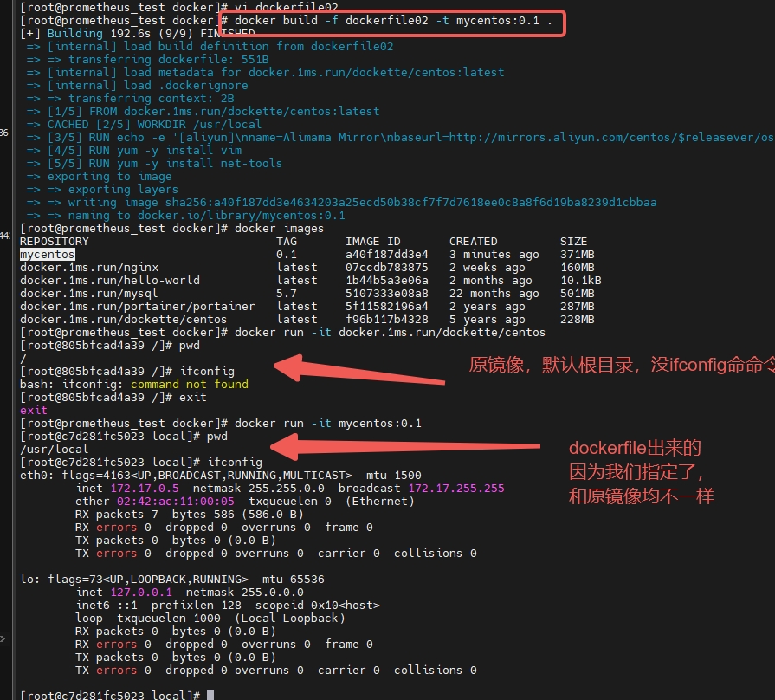Click the 'lo: flags=73' interface line
The height and width of the screenshot is (700, 775).
pyautogui.click(x=172, y=580)
